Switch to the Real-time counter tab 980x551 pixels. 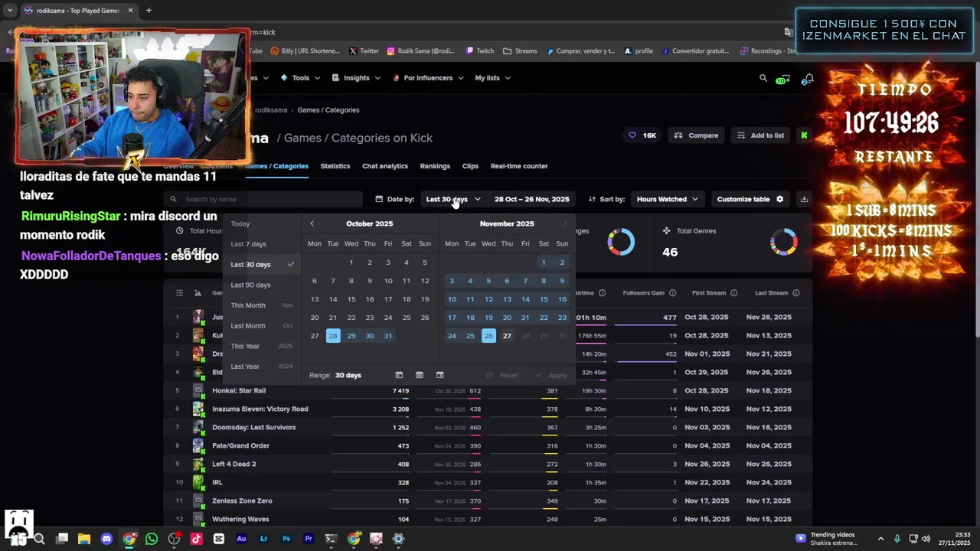519,166
